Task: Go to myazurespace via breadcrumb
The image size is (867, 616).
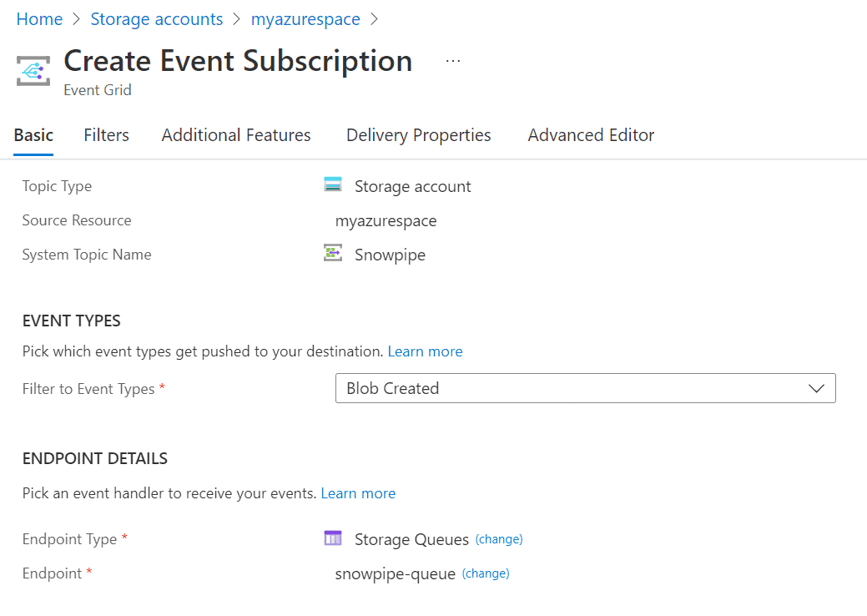Action: tap(305, 18)
